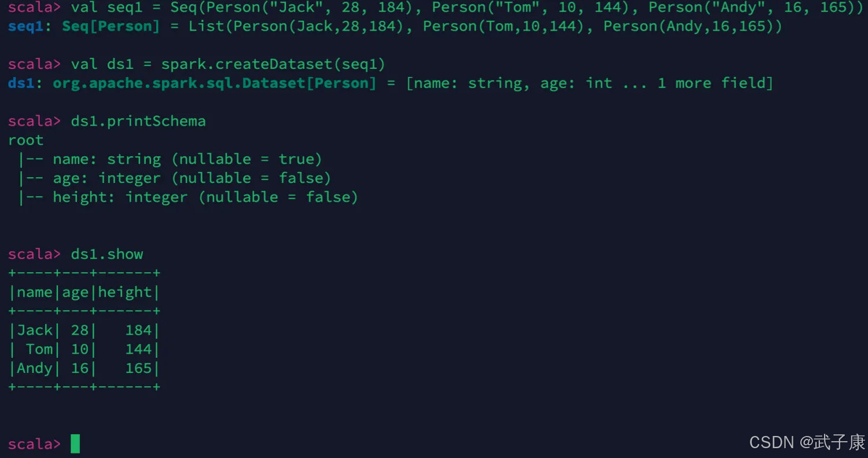Image resolution: width=868 pixels, height=458 pixels.
Task: Click the spark.createDataset(seq1) command text
Action: (x=273, y=64)
